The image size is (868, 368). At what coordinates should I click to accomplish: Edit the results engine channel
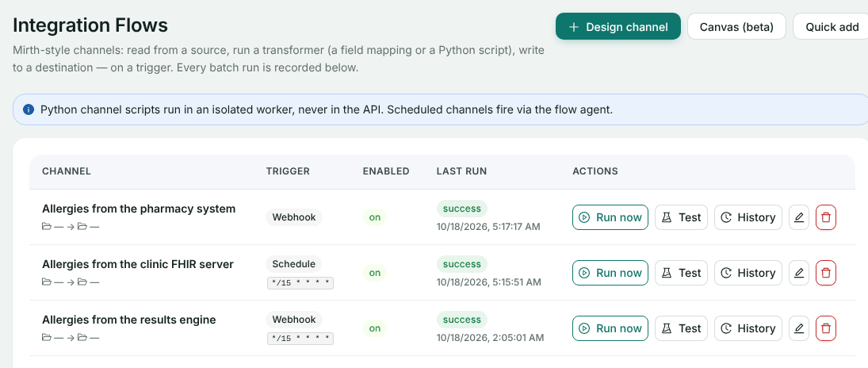coord(799,328)
